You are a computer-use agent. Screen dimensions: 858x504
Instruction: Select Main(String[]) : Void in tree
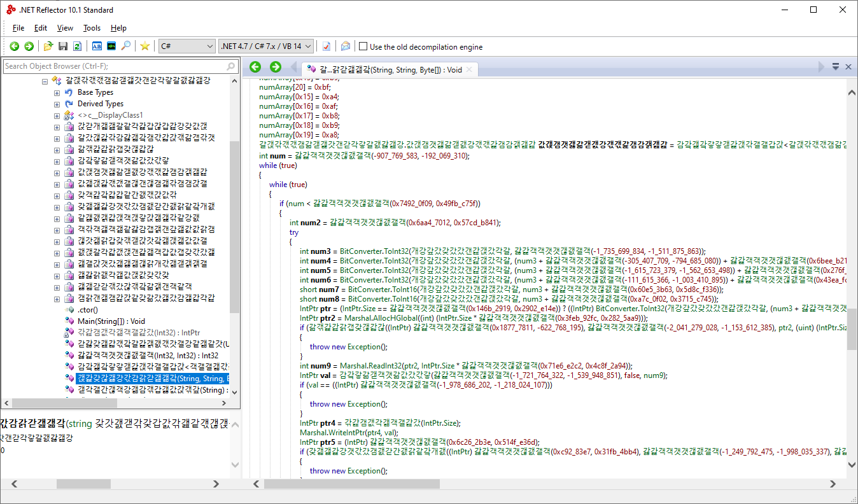[x=111, y=321]
